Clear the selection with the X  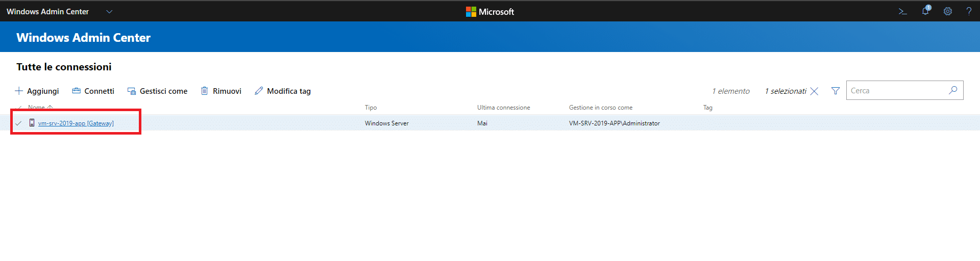pos(815,91)
